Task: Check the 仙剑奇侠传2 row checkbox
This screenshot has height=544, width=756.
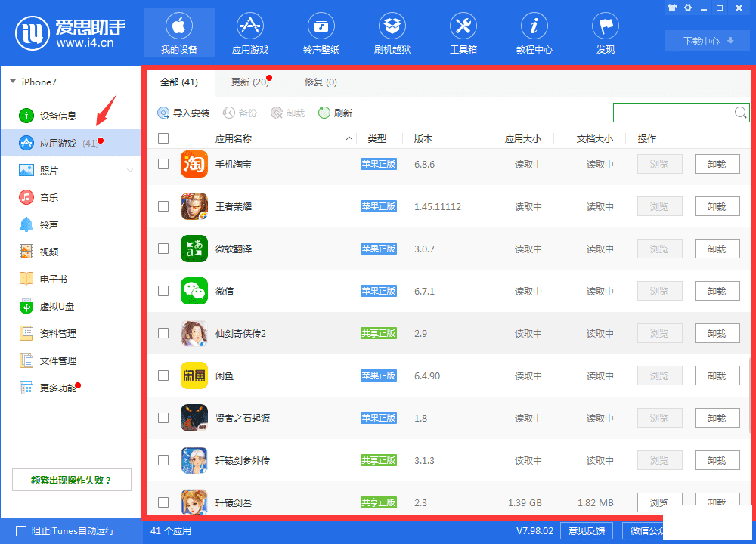Action: pyautogui.click(x=163, y=333)
